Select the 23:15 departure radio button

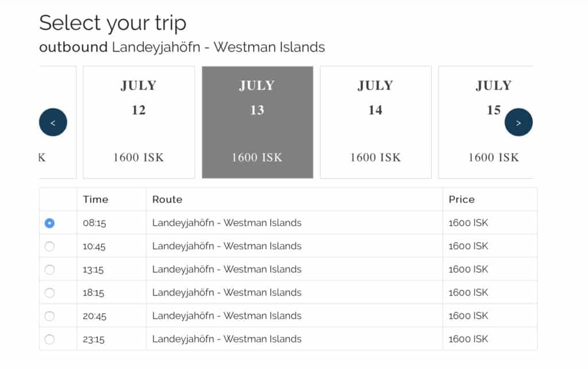coord(49,339)
